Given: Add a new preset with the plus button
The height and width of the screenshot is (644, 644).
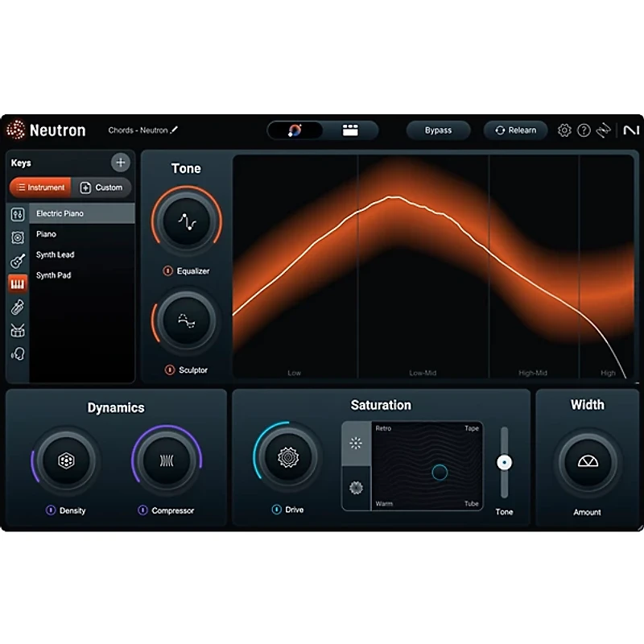Looking at the screenshot, I should tap(121, 162).
